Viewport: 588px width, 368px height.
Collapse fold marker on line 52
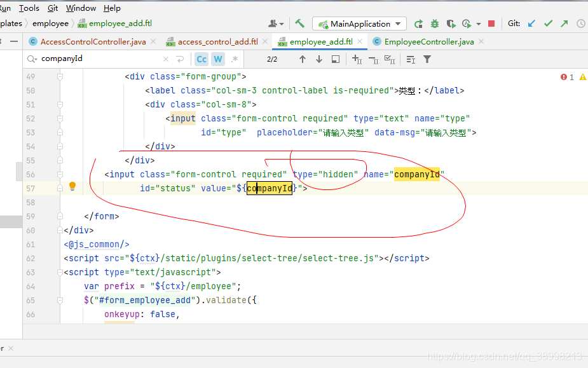[60, 119]
